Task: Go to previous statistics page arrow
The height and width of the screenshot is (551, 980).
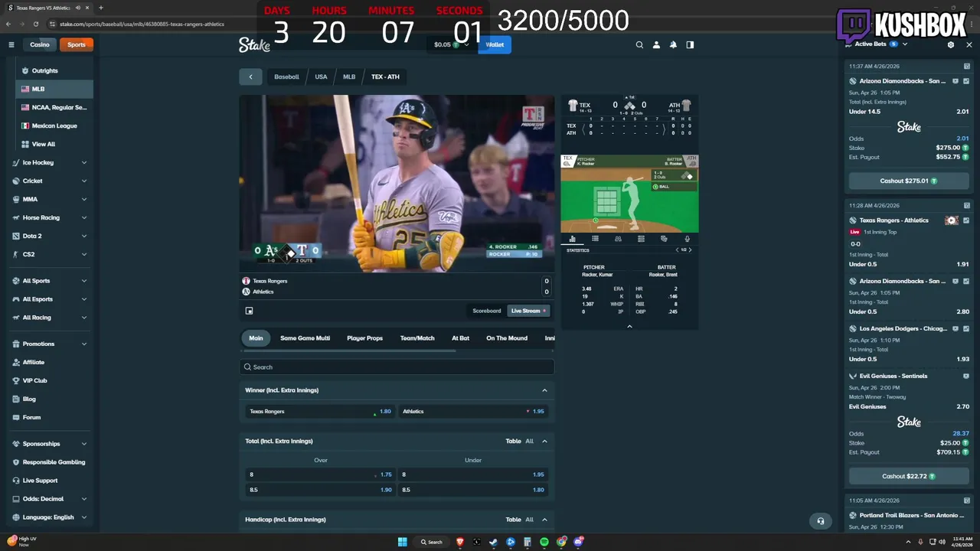Action: (x=677, y=249)
